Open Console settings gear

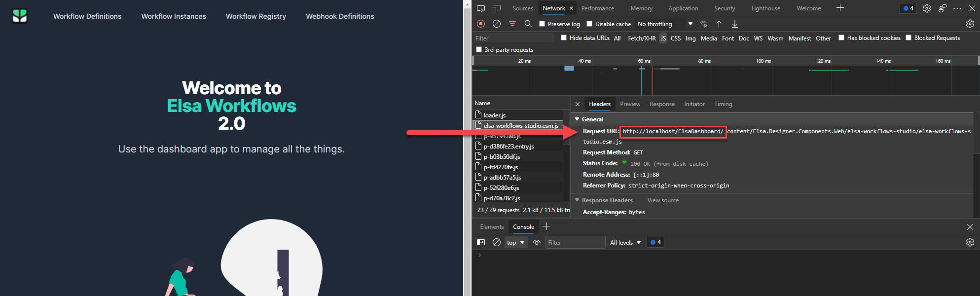[970, 242]
